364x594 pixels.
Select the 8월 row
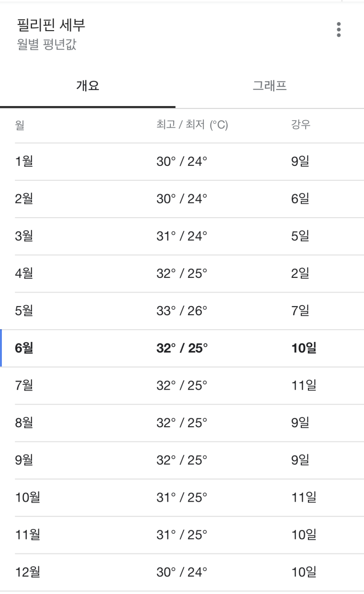point(189,423)
